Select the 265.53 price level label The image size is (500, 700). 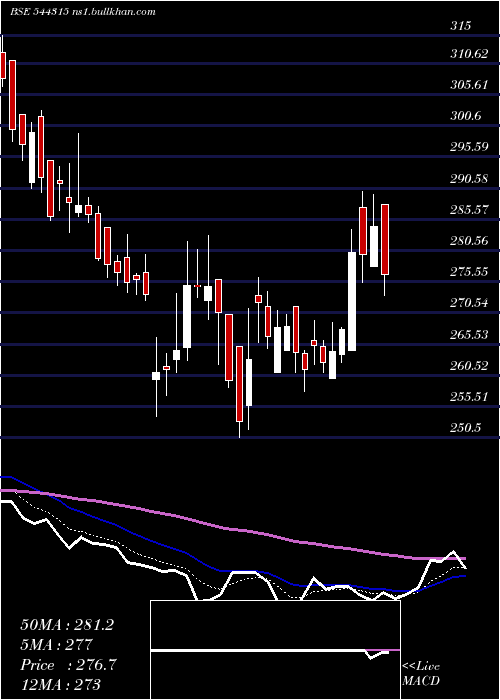[x=469, y=334]
